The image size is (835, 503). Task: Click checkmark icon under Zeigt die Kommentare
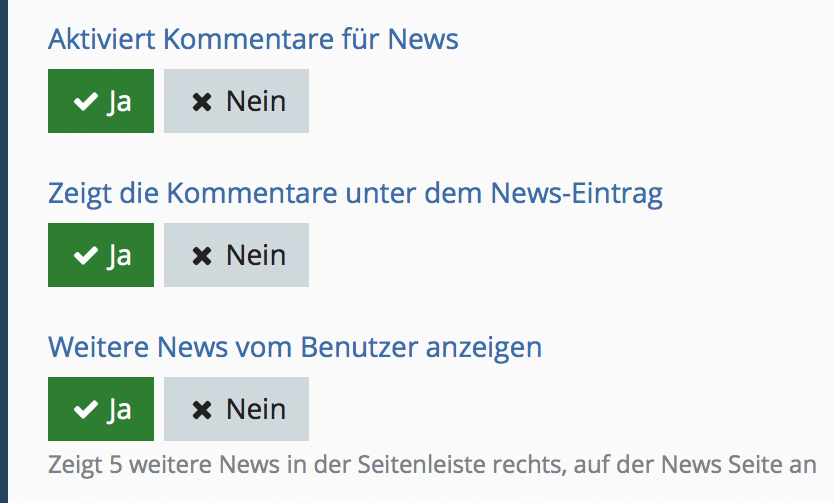(86, 256)
